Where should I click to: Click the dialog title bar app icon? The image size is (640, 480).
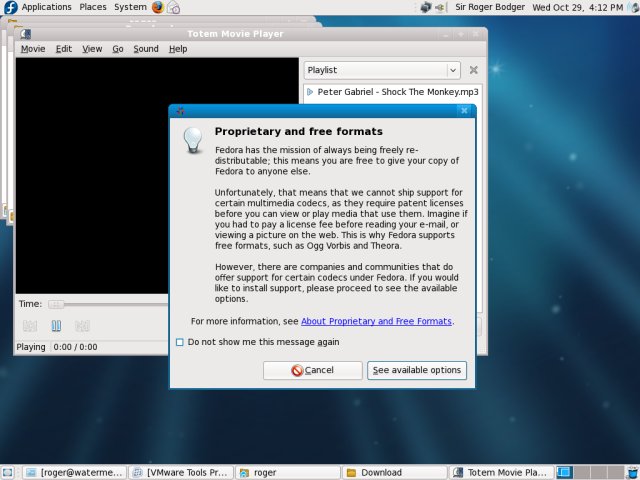click(x=180, y=111)
